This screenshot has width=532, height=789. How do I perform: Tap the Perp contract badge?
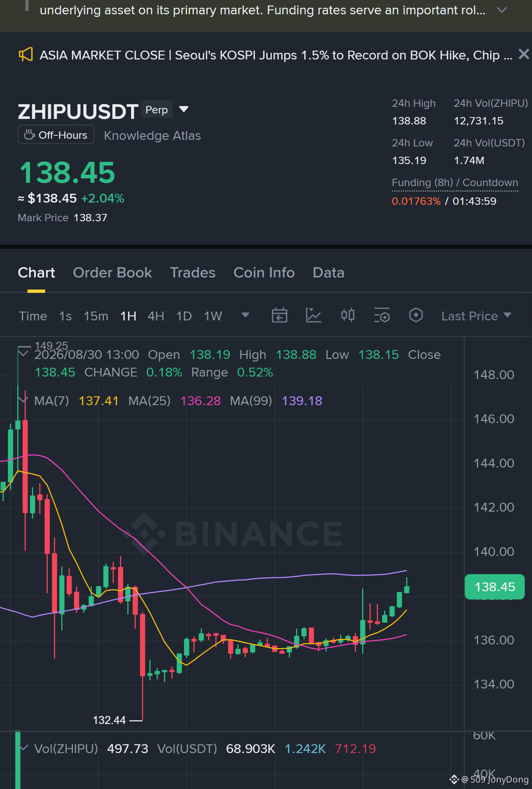point(157,110)
